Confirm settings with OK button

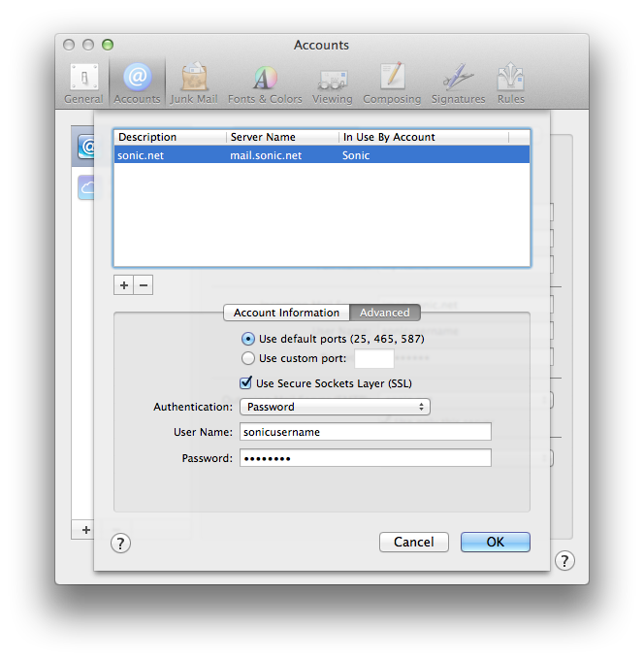[496, 542]
